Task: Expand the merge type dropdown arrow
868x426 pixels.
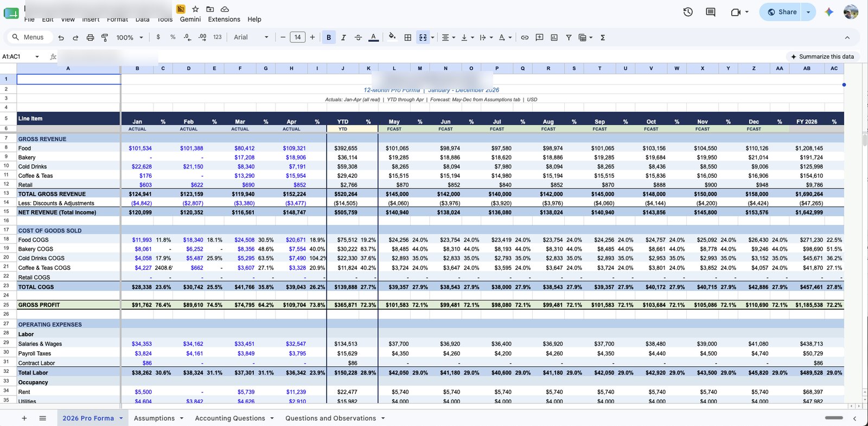Action: pyautogui.click(x=432, y=37)
